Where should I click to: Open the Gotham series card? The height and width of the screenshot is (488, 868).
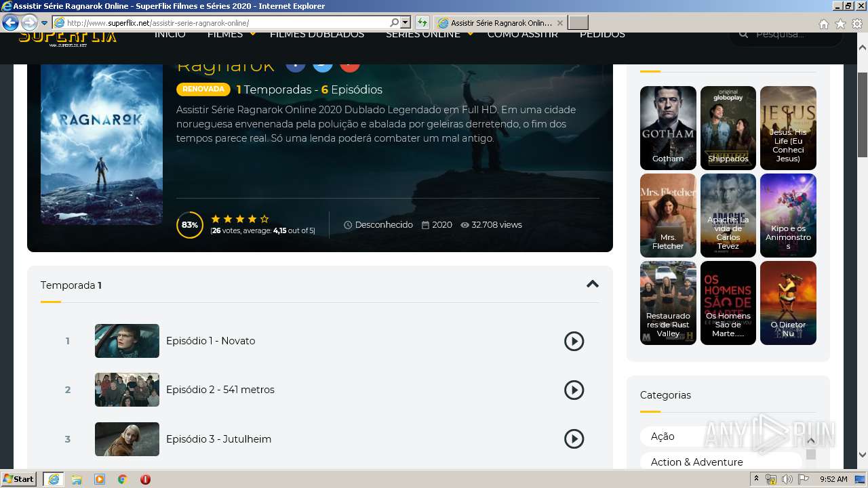tap(668, 128)
